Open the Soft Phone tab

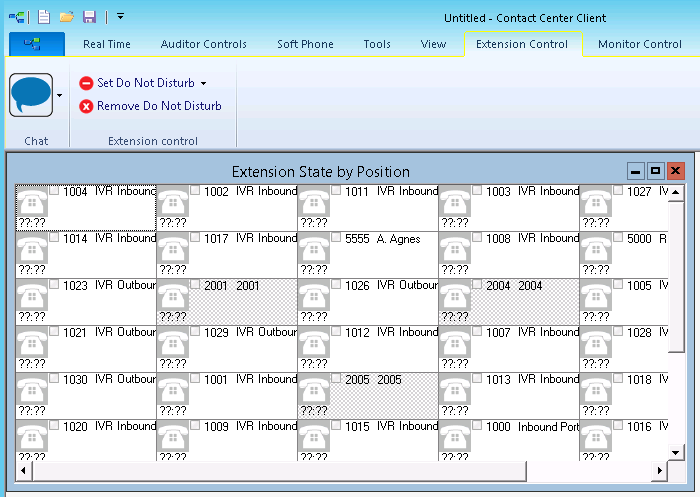point(305,44)
